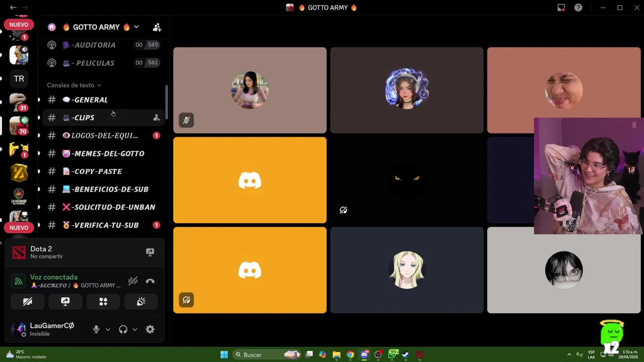Invite people with icon beside server name
Image resolution: width=644 pixels, height=362 pixels.
click(x=157, y=27)
